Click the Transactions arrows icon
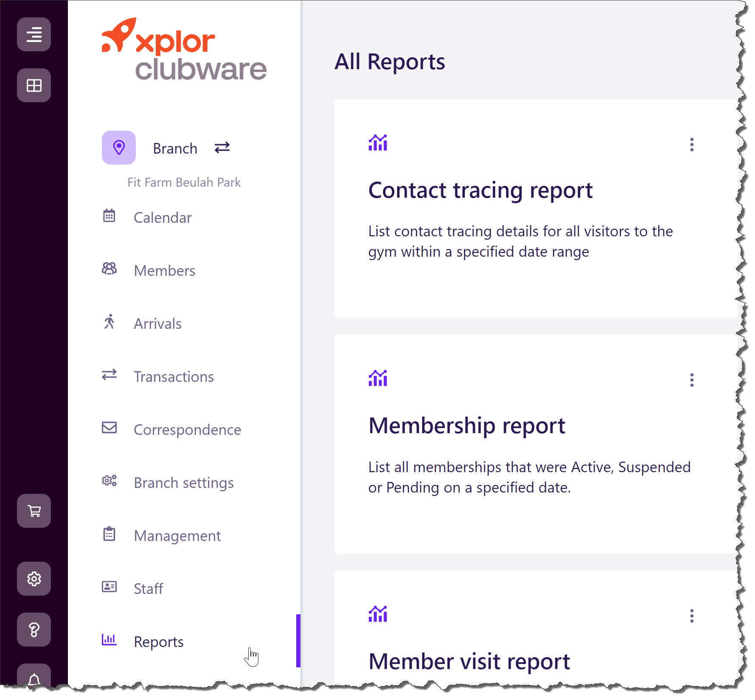Image resolution: width=755 pixels, height=700 pixels. click(109, 375)
